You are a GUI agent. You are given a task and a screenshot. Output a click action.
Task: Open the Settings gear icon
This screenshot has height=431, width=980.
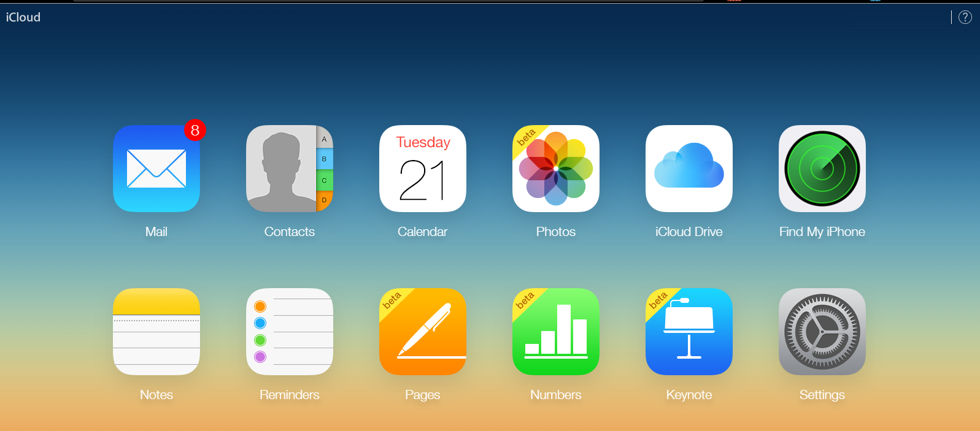pos(822,332)
